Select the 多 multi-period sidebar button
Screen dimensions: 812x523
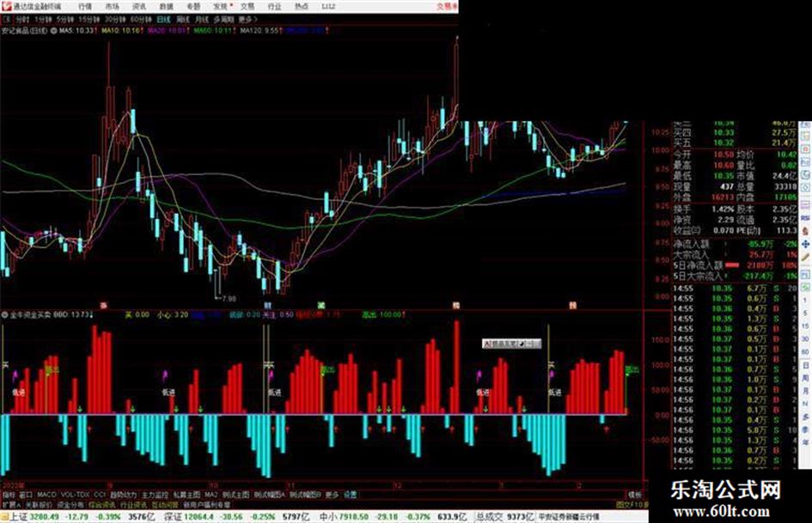805,417
